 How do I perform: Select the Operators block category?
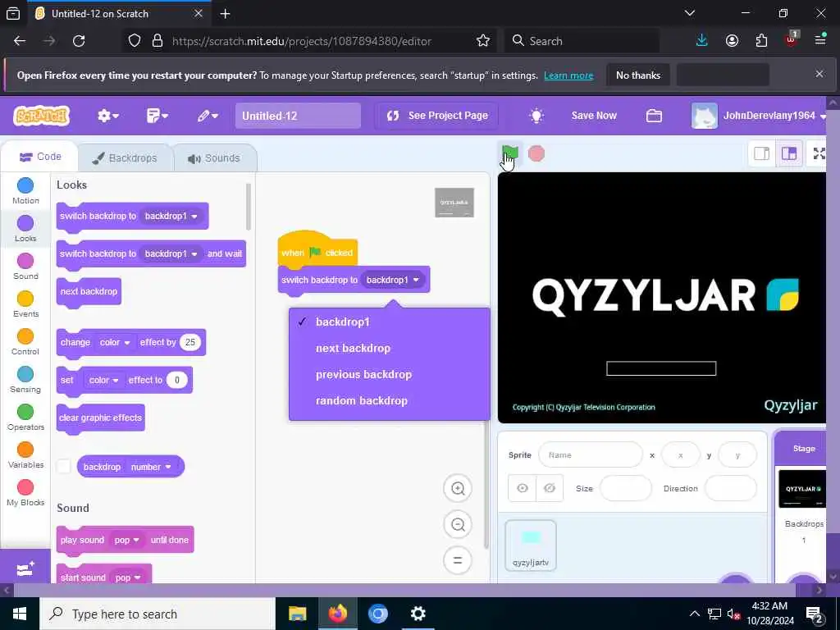[25, 418]
